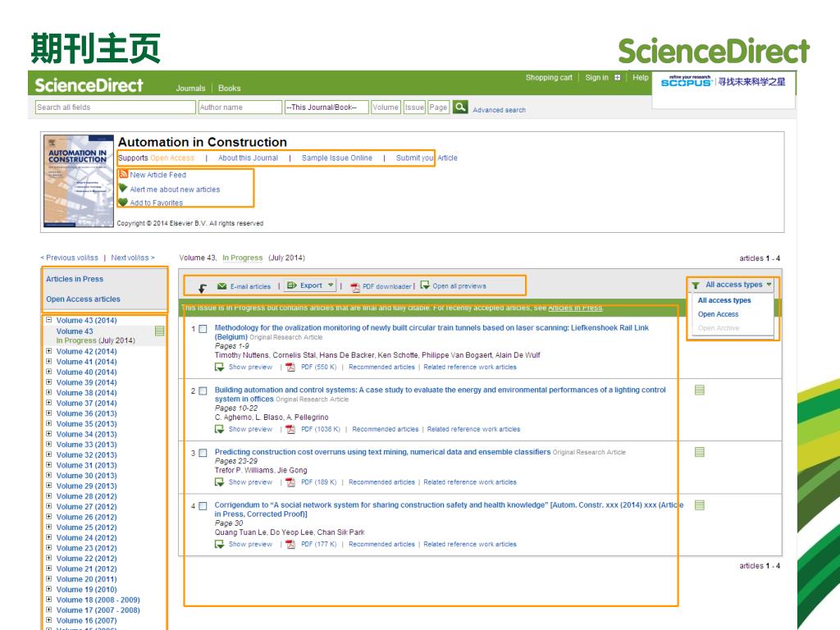Open Articles in Press sidebar tab
Screen dimensions: 840x630
point(75,279)
